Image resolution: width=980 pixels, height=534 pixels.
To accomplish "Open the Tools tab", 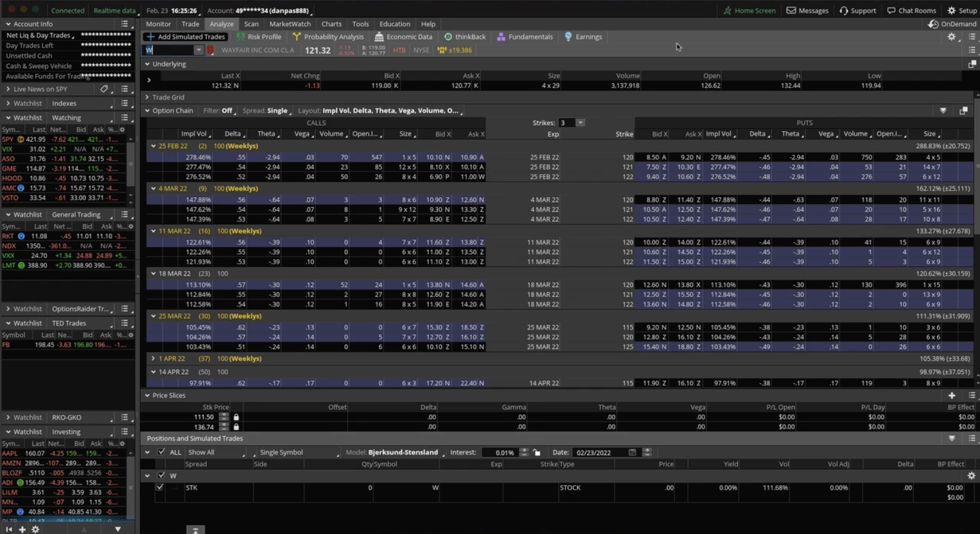I will pos(361,24).
